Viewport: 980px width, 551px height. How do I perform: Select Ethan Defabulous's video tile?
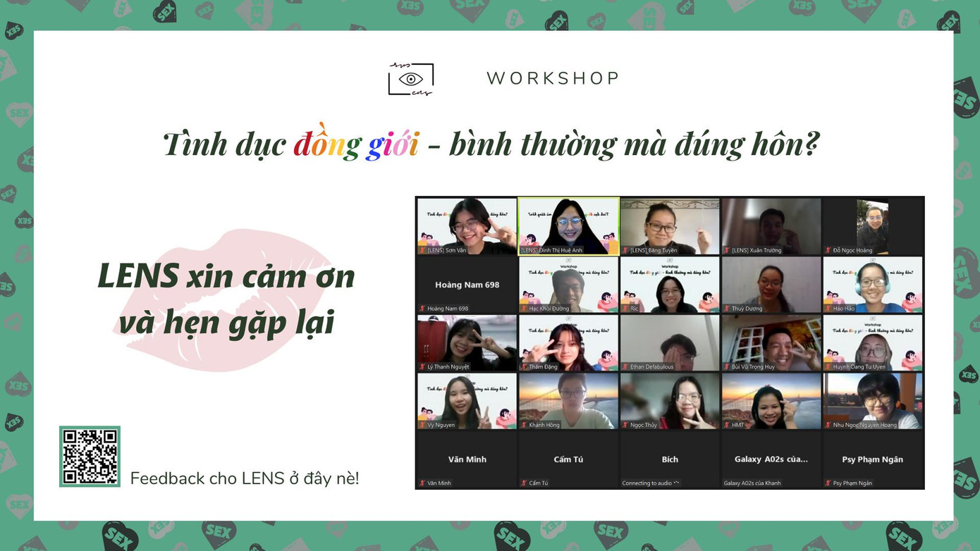(670, 343)
